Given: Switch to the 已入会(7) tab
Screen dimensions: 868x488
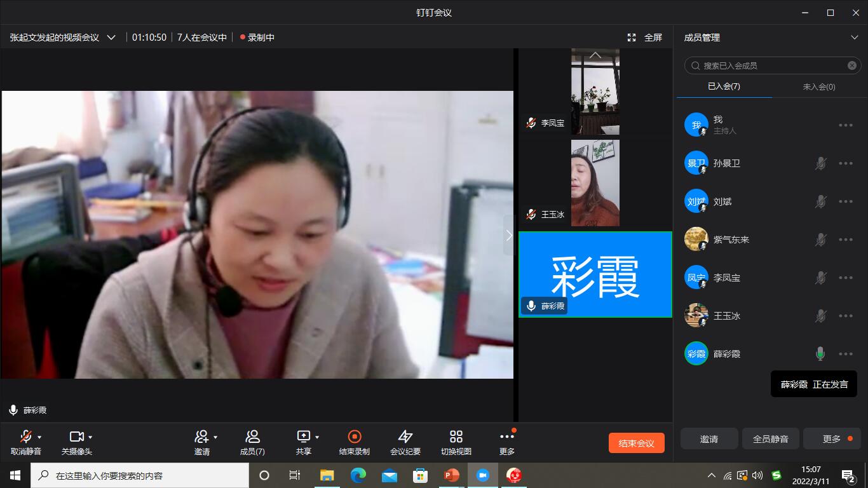Looking at the screenshot, I should pyautogui.click(x=724, y=86).
